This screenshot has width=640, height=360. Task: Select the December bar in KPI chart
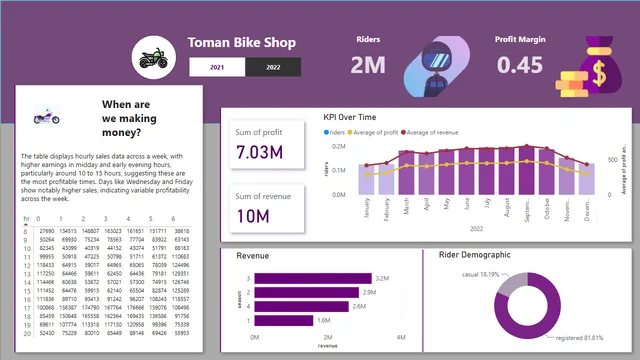tap(587, 179)
